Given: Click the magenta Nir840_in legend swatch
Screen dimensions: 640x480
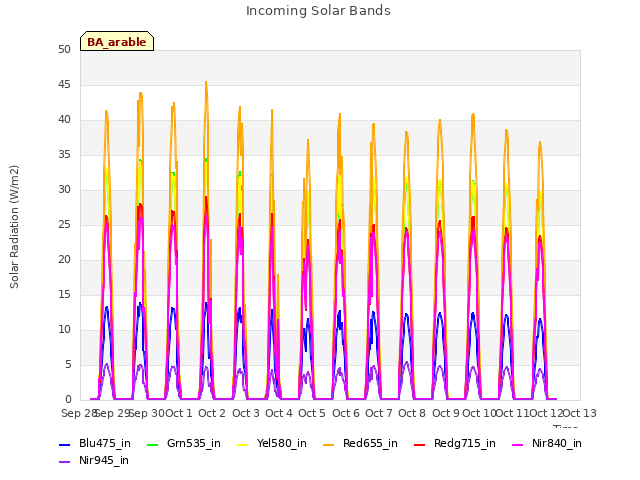Looking at the screenshot, I should point(518,444).
